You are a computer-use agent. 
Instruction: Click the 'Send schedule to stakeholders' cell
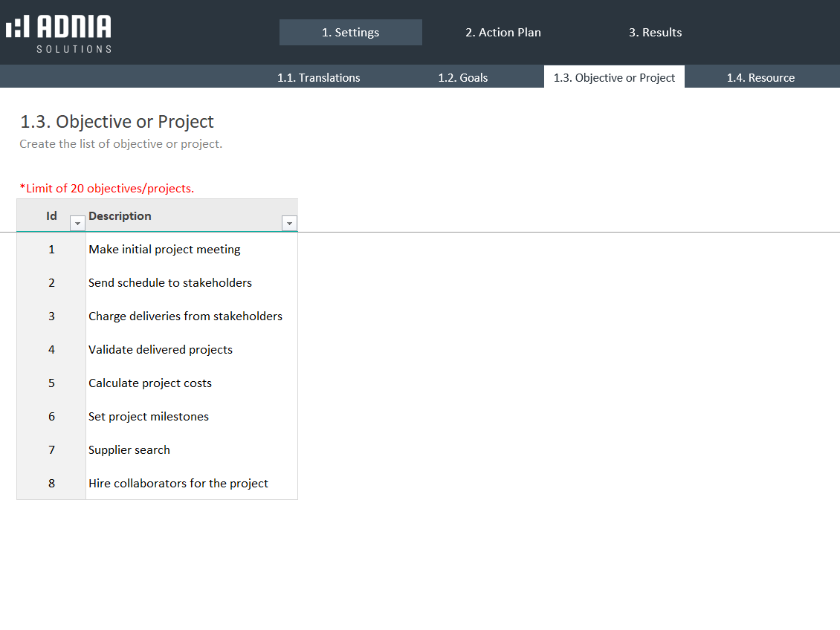[170, 283]
